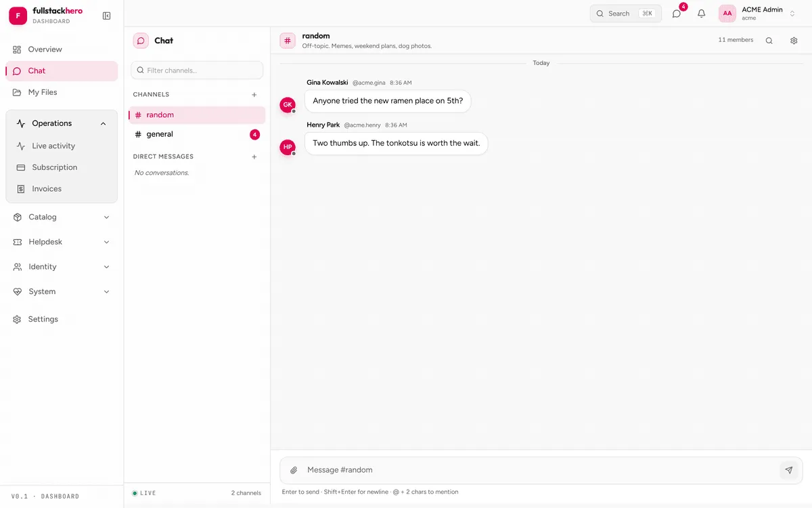Screen dimensions: 812x508
Task: Open chat messages icon in top bar
Action: click(677, 14)
